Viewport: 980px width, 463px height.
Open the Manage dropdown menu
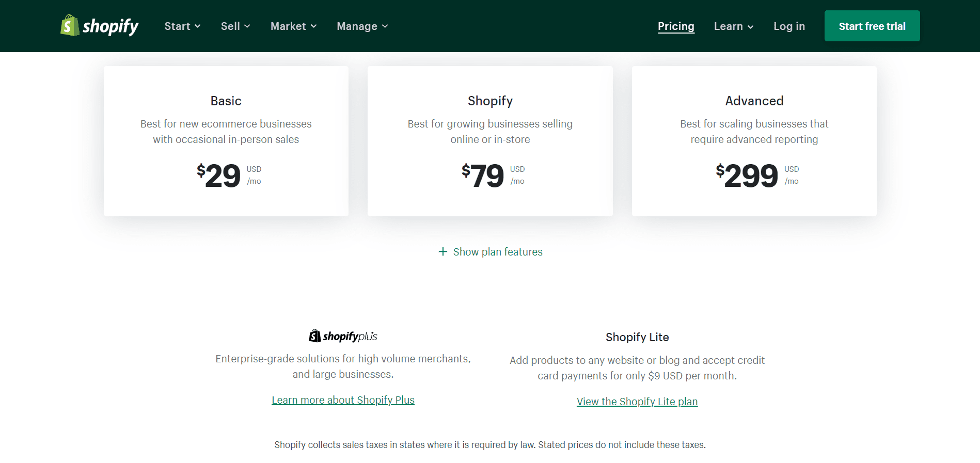tap(362, 26)
